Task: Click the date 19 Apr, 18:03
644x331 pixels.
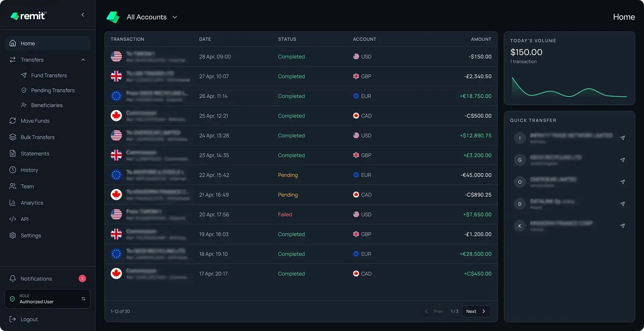Action: coord(214,234)
